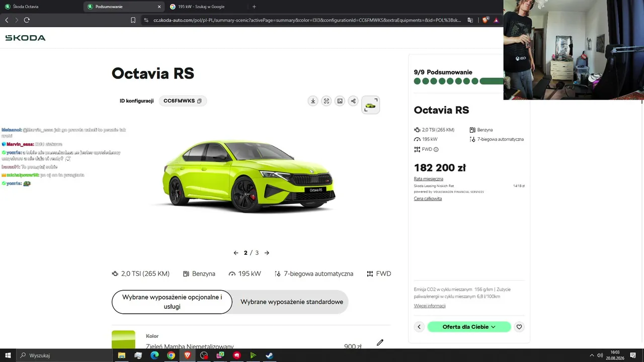Share the Octavia RS configuration
The height and width of the screenshot is (362, 644).
click(353, 101)
